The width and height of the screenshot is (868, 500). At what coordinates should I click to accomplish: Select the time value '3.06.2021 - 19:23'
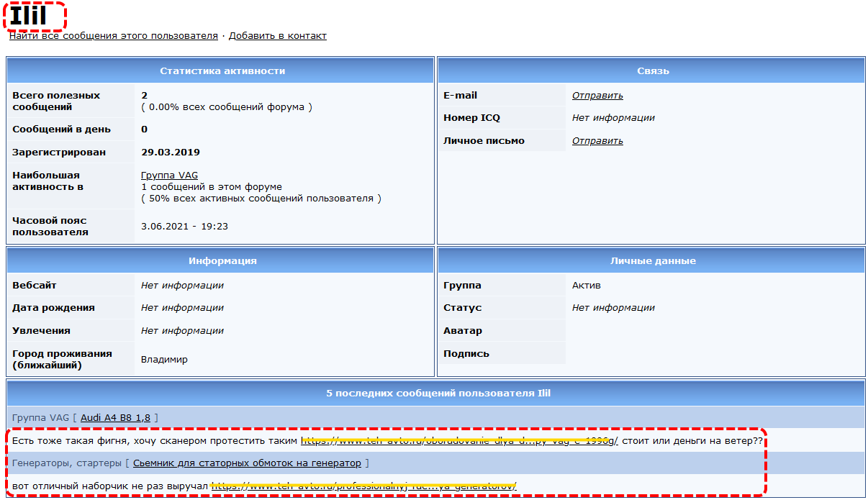[x=184, y=226]
